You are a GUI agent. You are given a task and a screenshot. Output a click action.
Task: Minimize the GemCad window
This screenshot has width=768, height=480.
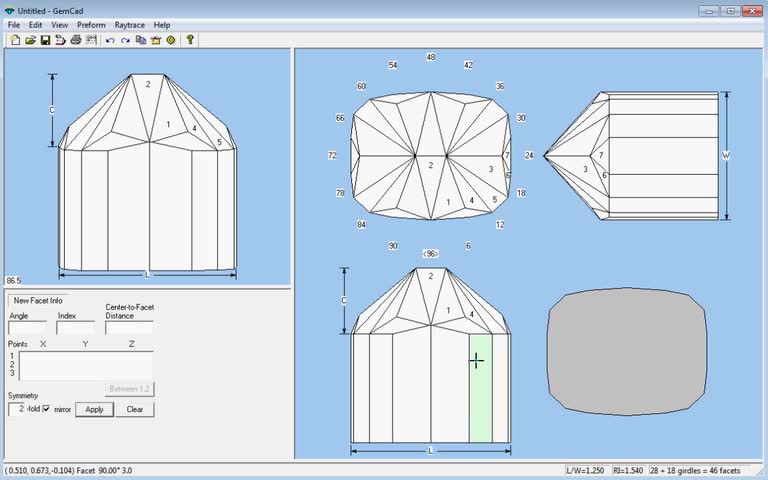[x=708, y=10]
